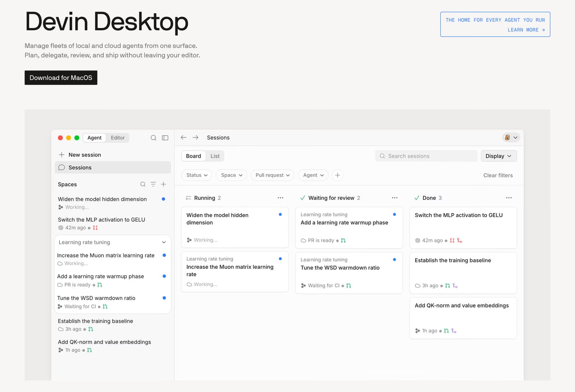The height and width of the screenshot is (392, 575).
Task: Open the Status filter dropdown
Action: pos(197,175)
